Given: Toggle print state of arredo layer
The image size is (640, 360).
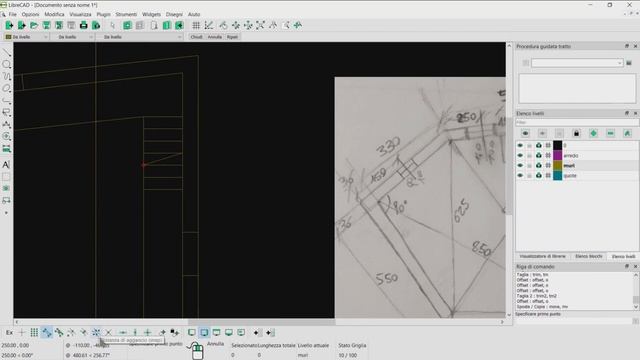Looking at the screenshot, I should [539, 156].
